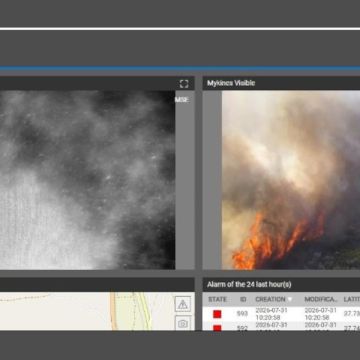Click the STATE column header
Screen dimensions: 360x360
[x=217, y=299]
